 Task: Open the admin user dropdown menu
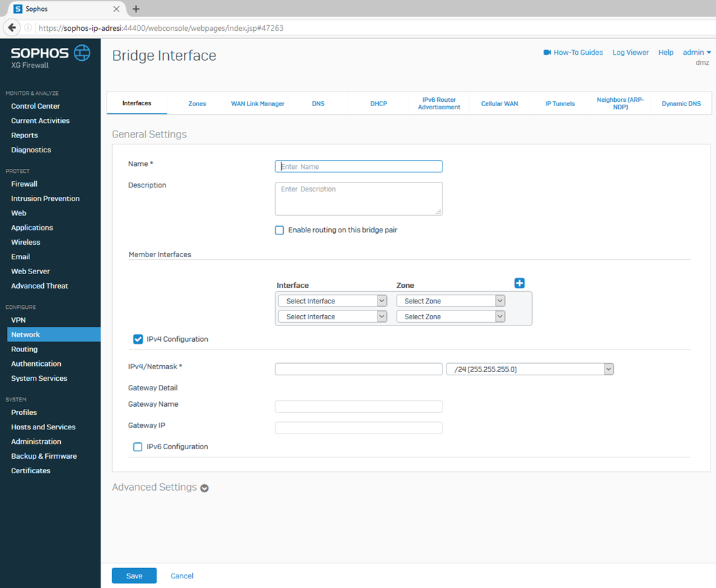(x=697, y=53)
